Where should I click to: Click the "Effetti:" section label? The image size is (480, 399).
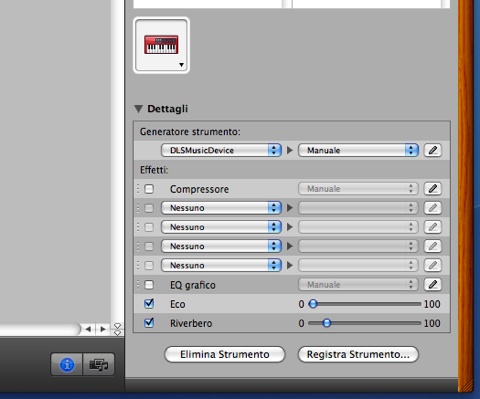click(x=154, y=170)
